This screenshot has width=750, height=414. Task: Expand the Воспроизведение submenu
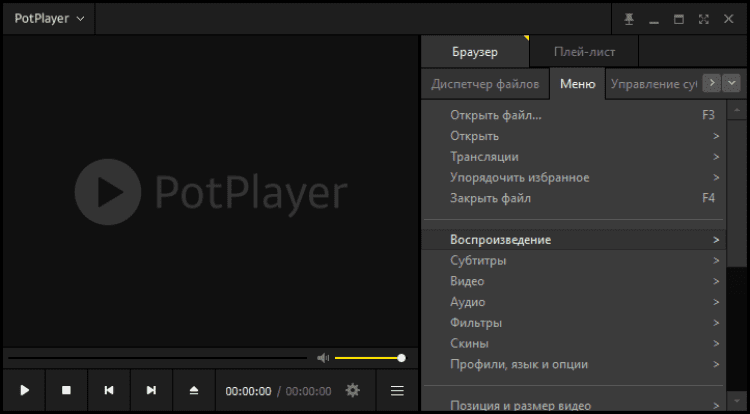[x=573, y=240]
